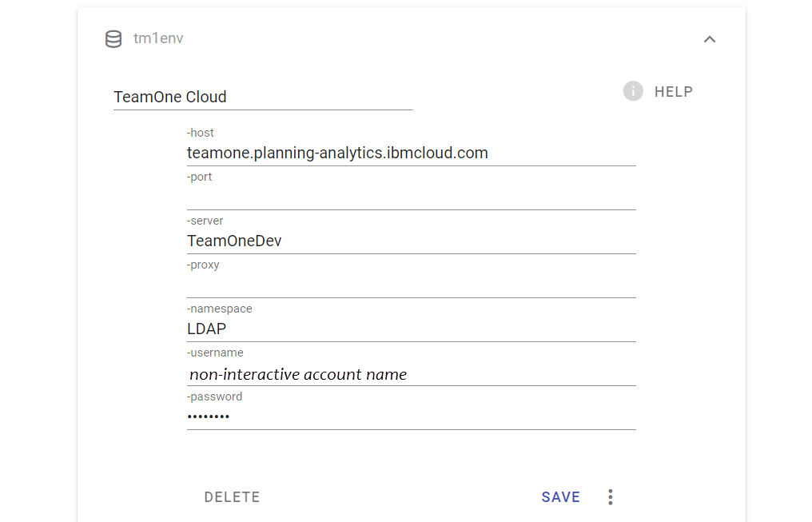Click the -server field label
The image size is (812, 522).
point(205,221)
